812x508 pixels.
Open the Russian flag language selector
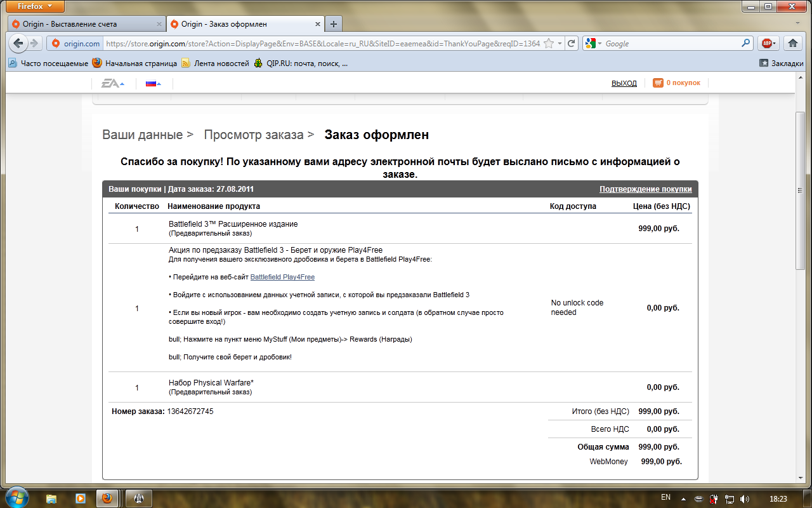(x=154, y=83)
